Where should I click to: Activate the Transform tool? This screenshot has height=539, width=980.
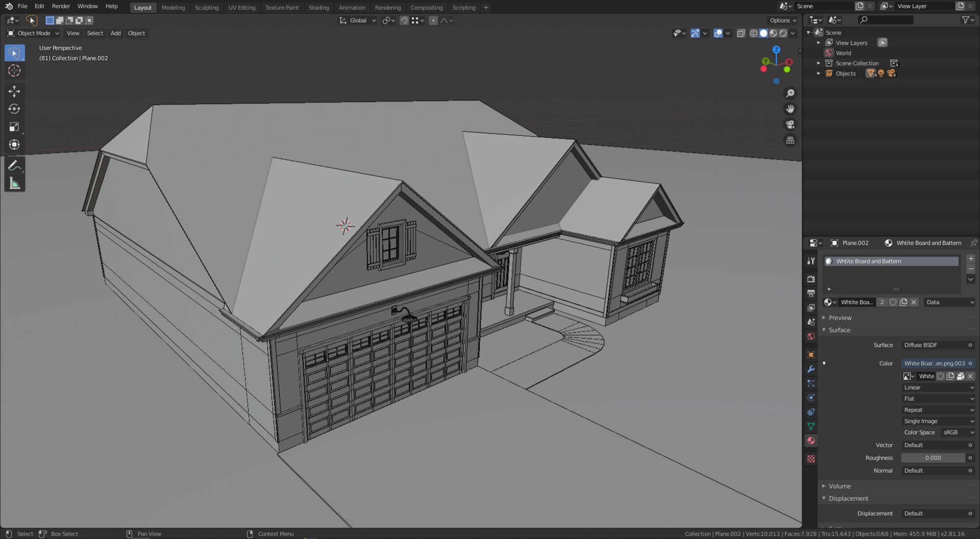point(14,145)
